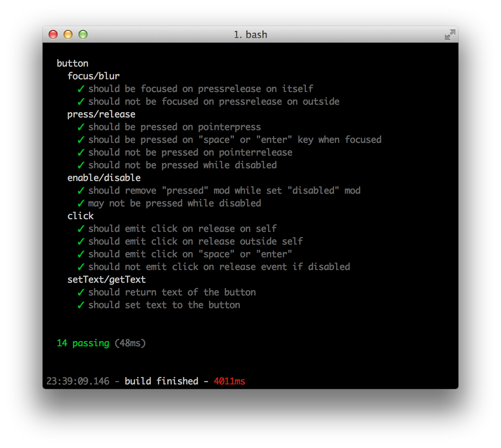The width and height of the screenshot is (501, 448).
Task: Select the 'enable/disable' group heading
Action: pyautogui.click(x=104, y=178)
